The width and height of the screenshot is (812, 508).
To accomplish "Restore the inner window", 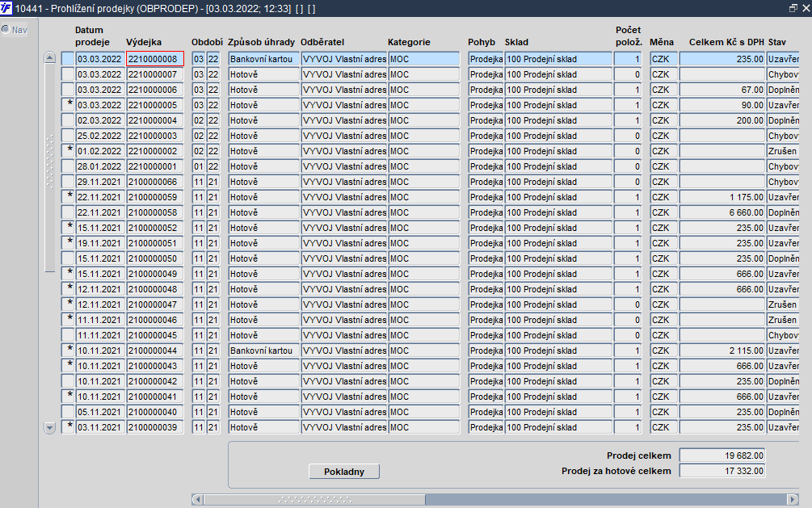I will 793,8.
